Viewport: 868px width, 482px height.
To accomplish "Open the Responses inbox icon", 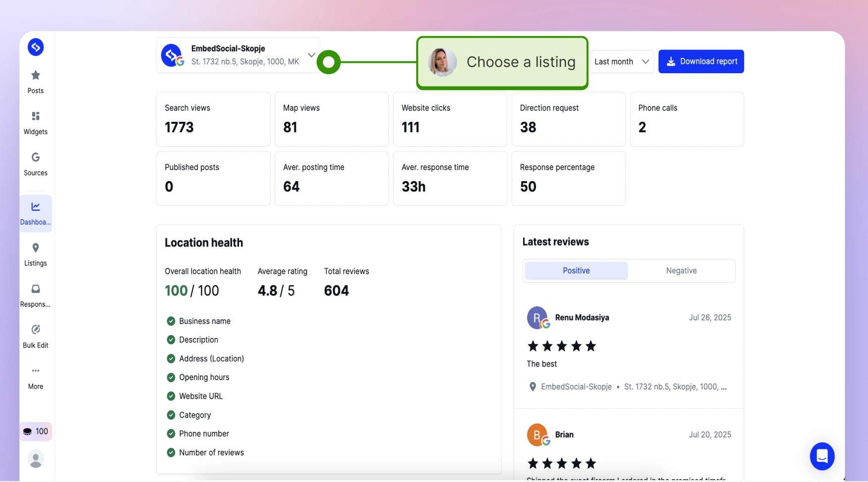I will pos(36,289).
